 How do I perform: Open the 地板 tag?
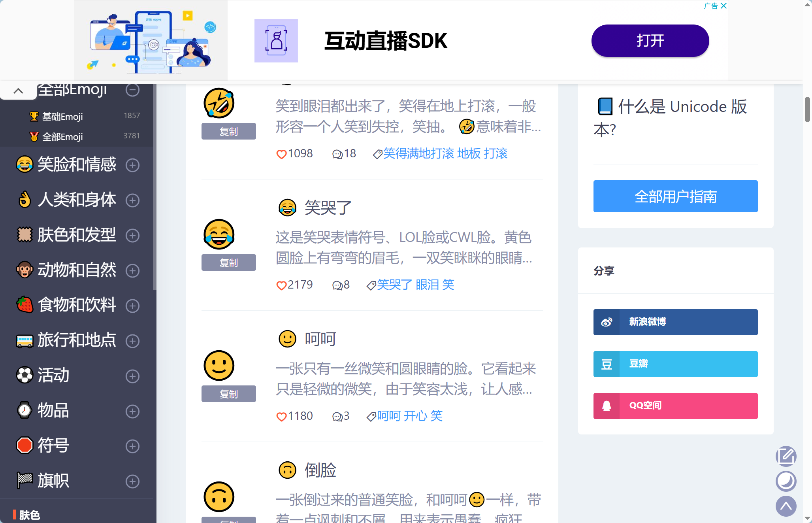469,153
